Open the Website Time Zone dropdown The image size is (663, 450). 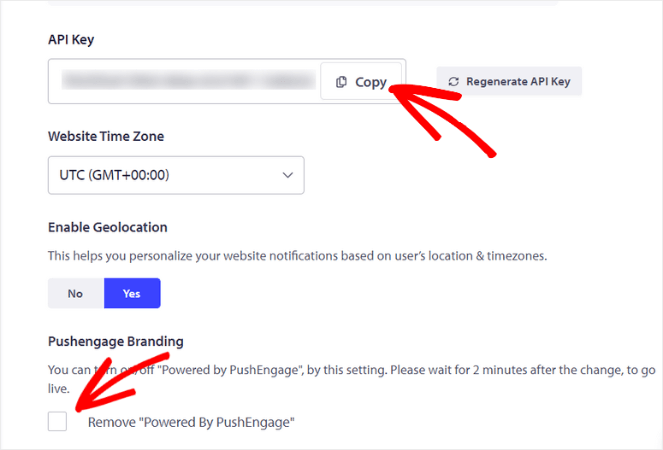click(176, 175)
